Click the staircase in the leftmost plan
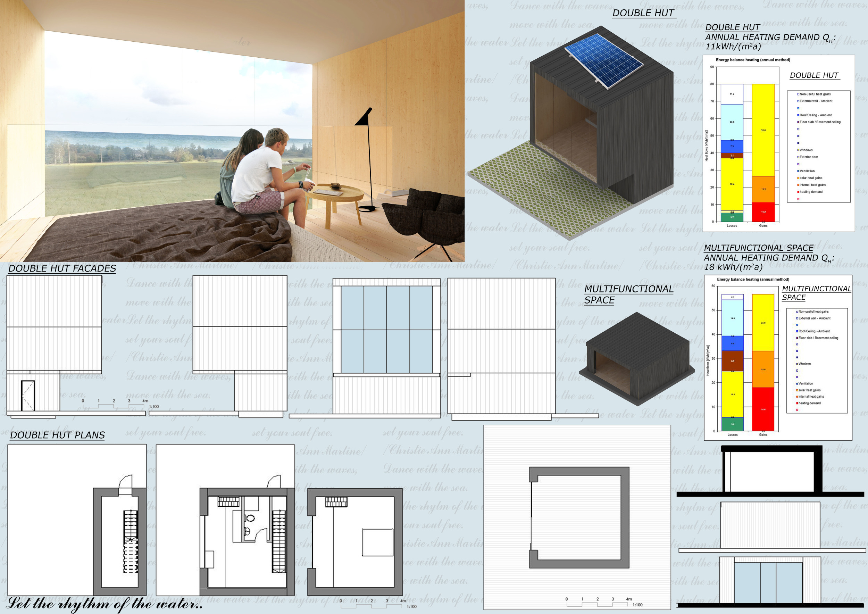This screenshot has height=614, width=868. [131, 541]
